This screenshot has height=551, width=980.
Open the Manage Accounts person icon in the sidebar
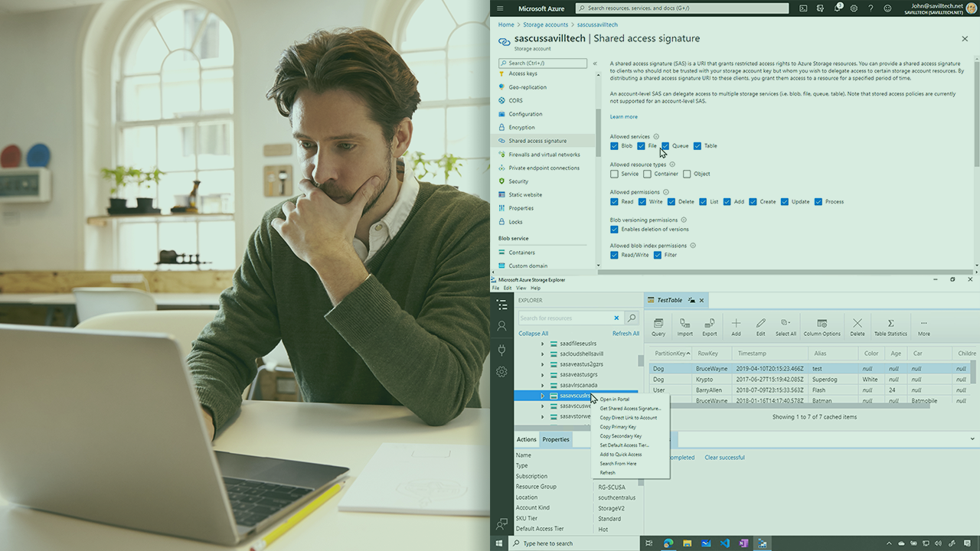[501, 326]
